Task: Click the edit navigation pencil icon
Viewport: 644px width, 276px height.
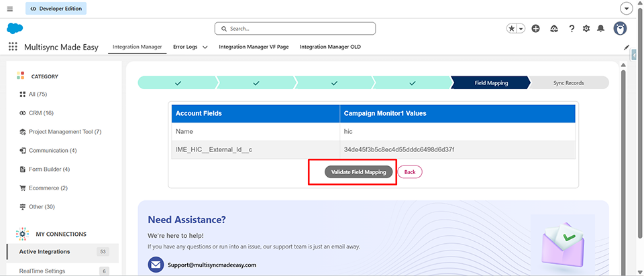Action: [627, 47]
